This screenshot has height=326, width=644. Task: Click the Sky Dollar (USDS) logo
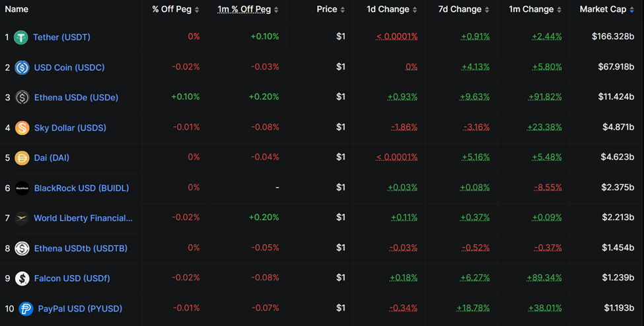tap(22, 128)
